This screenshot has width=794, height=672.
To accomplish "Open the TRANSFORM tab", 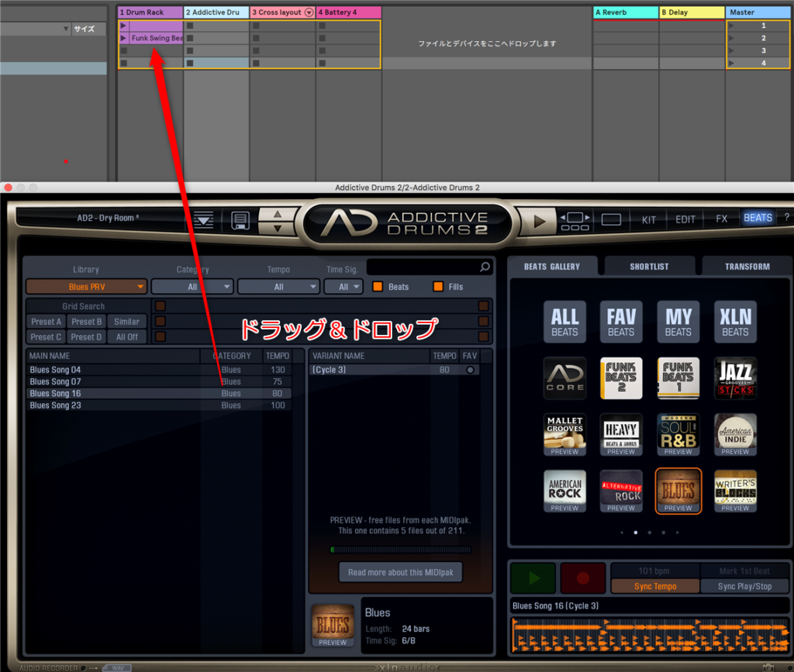I will (x=747, y=267).
